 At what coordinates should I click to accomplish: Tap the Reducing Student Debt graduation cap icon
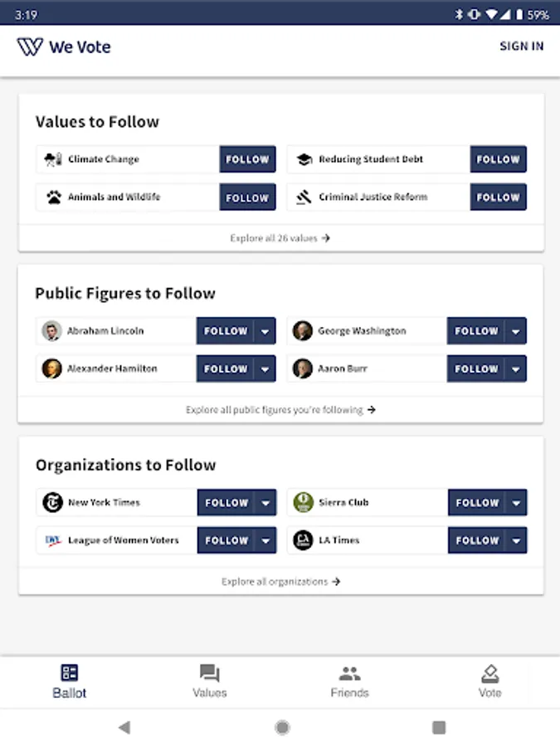pos(304,159)
